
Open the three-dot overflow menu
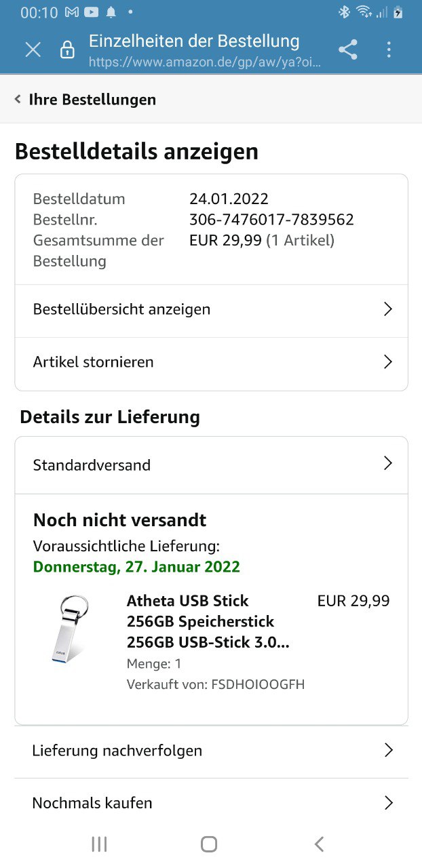389,50
